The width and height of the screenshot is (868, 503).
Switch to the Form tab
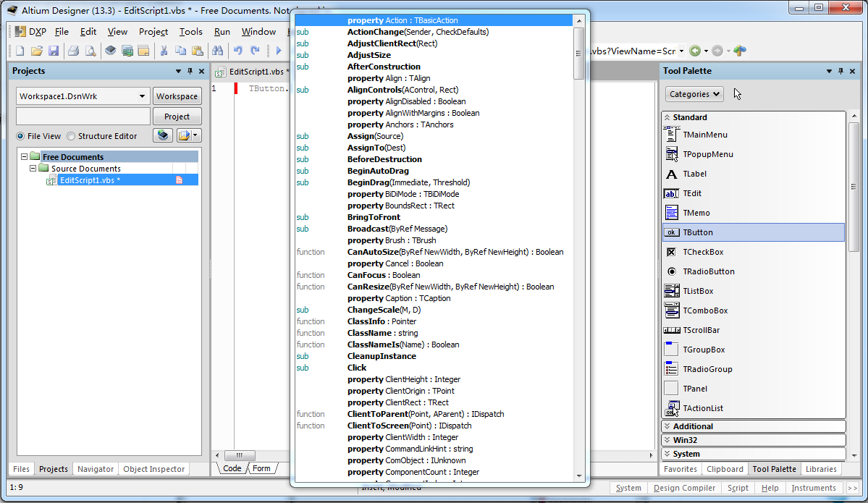click(261, 468)
